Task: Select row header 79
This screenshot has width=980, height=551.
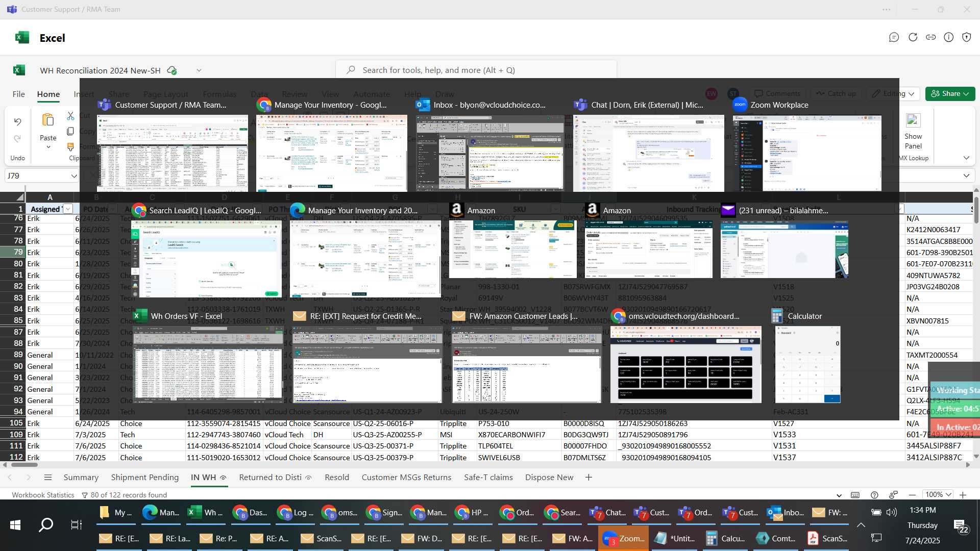Action: coord(13,252)
